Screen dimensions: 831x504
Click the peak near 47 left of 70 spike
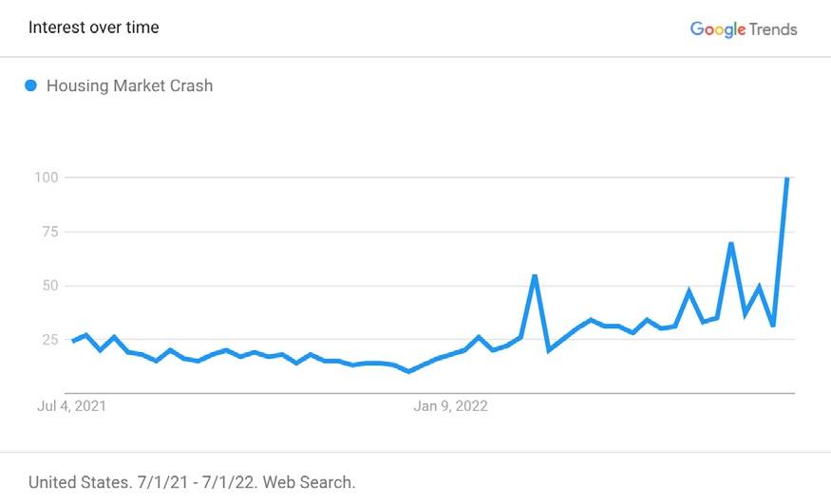pos(689,291)
